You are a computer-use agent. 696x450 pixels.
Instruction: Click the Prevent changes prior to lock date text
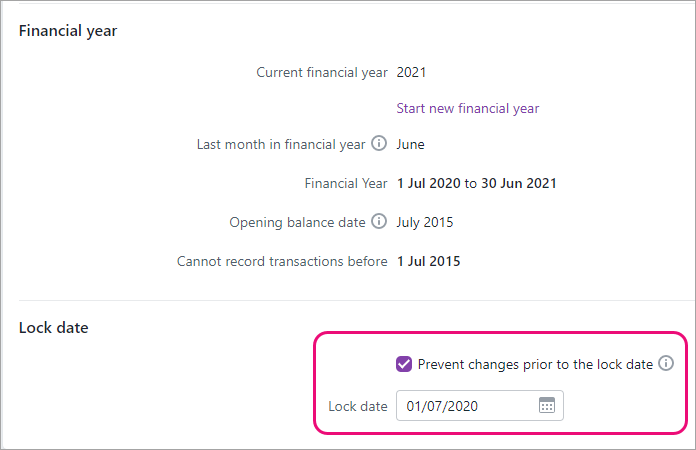click(x=535, y=364)
